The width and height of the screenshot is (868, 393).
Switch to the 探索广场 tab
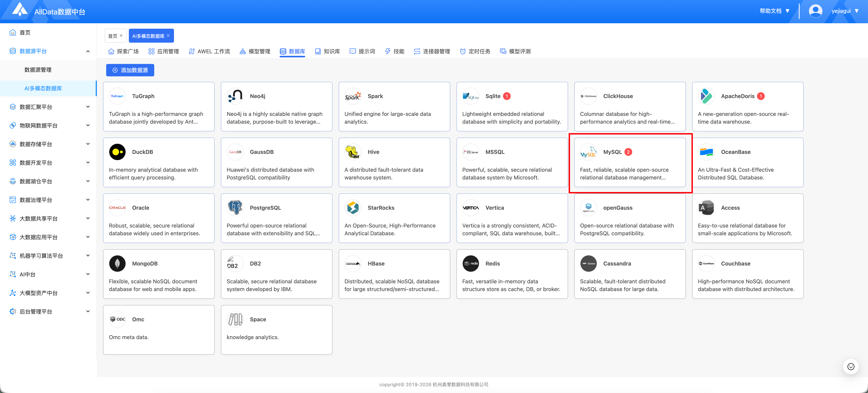tap(123, 52)
